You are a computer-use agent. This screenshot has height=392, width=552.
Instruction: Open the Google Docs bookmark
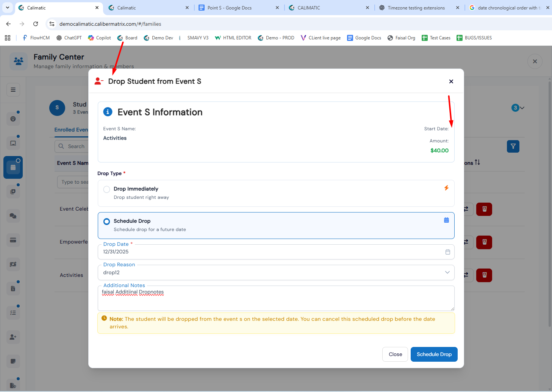coord(364,38)
